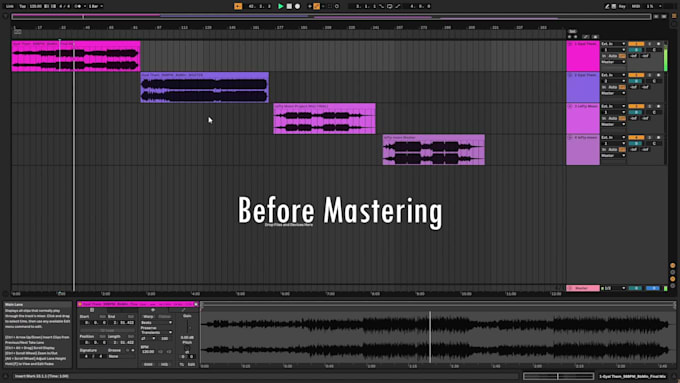680x383 pixels.
Task: Click the Session Record circle button
Action: coord(337,7)
